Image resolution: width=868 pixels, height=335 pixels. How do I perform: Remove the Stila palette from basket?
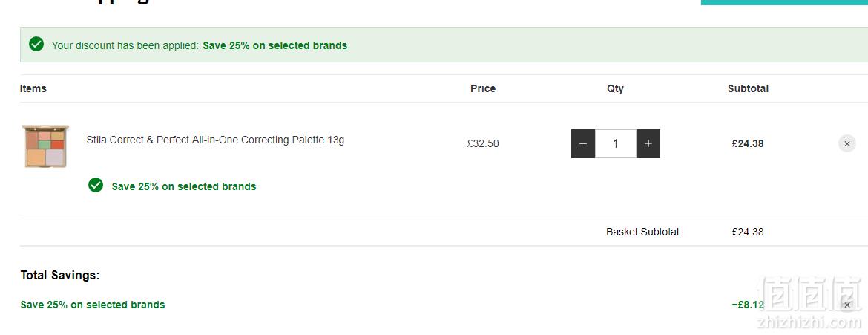(x=847, y=143)
